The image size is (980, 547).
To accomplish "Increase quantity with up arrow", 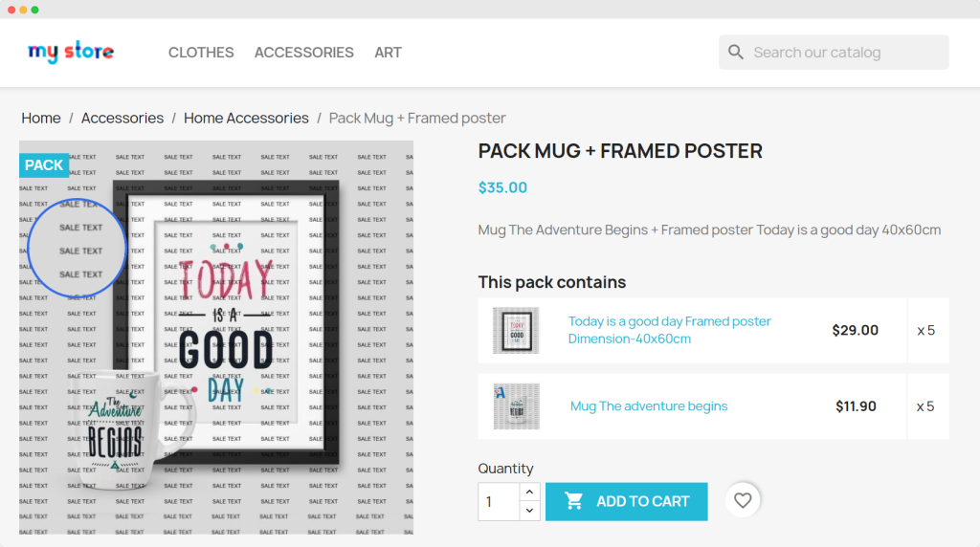I will [x=529, y=492].
